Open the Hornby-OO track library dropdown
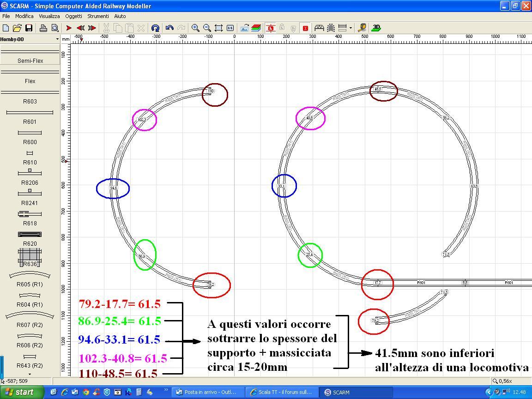 (x=30, y=39)
